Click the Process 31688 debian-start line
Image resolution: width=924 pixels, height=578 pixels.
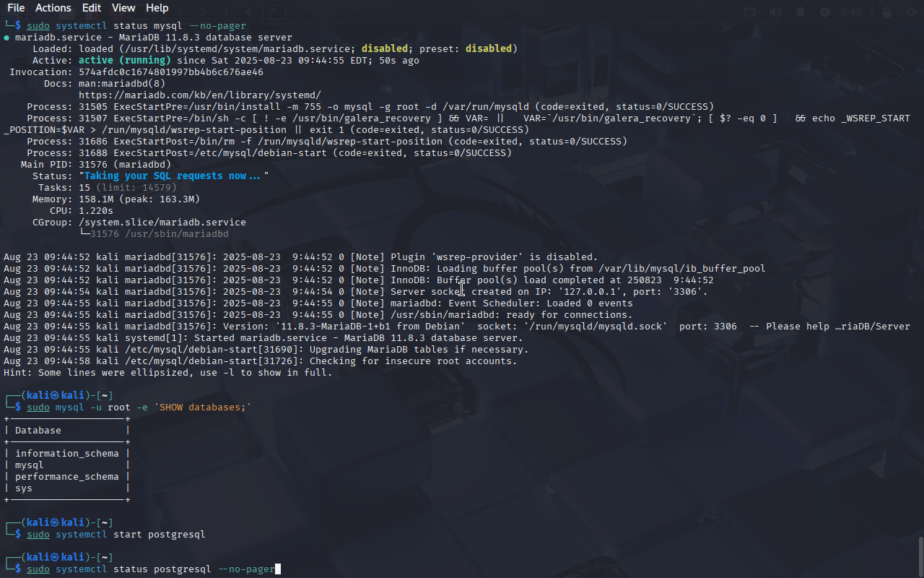pyautogui.click(x=269, y=153)
